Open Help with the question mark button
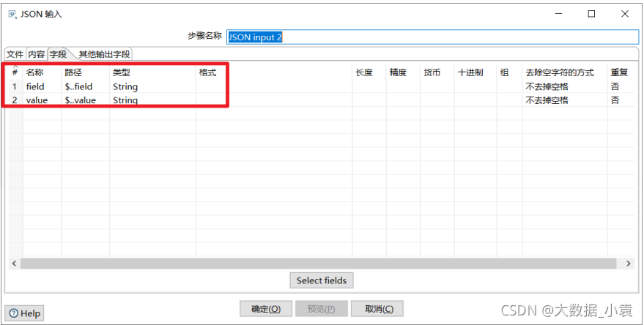 coord(25,313)
